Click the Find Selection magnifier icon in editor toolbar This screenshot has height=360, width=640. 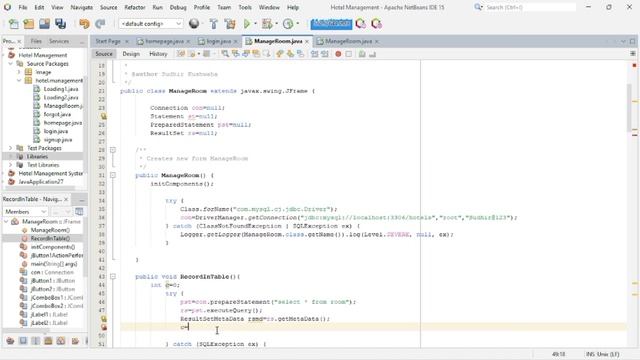[x=225, y=54]
